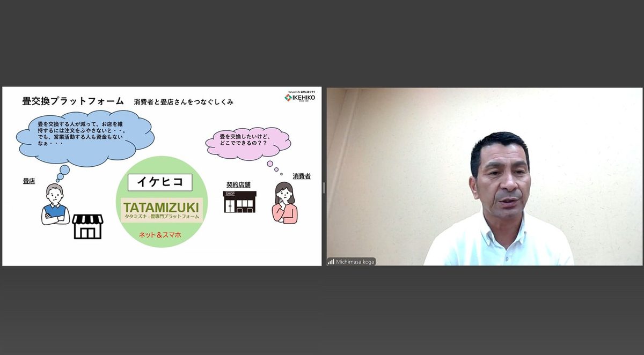Viewport: 644px width, 355px height.
Task: Click the SHOP building icon
Action: click(x=239, y=202)
